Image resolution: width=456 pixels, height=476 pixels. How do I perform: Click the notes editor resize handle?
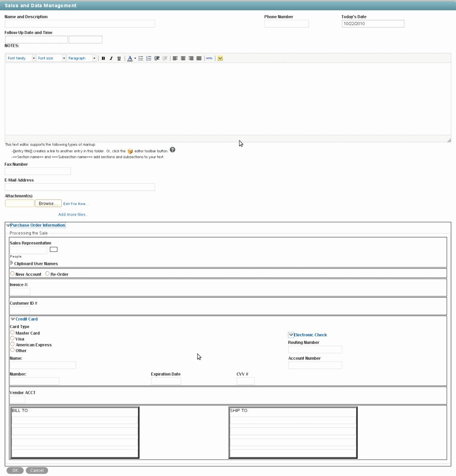click(449, 140)
